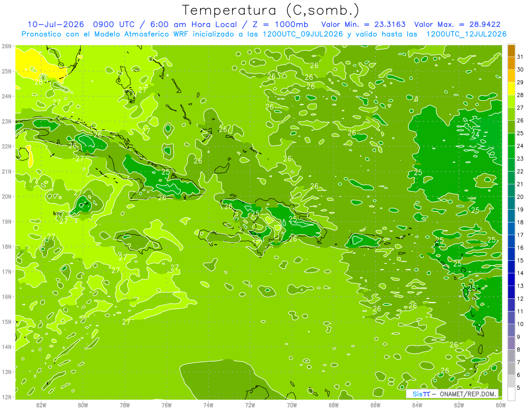Image resolution: width=532 pixels, height=411 pixels.
Task: Click the 20N latitude axis label
Action: [6, 196]
